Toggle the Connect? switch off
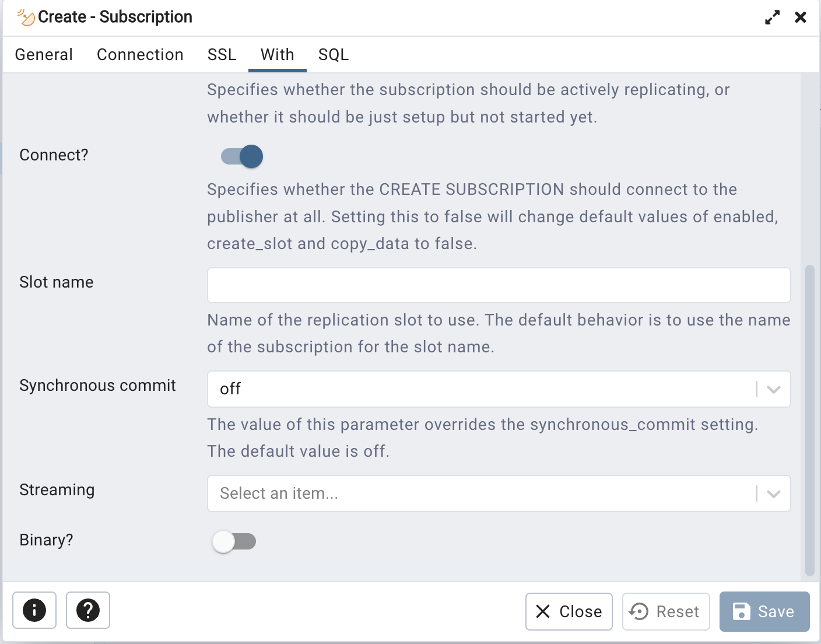This screenshot has height=644, width=821. (242, 156)
